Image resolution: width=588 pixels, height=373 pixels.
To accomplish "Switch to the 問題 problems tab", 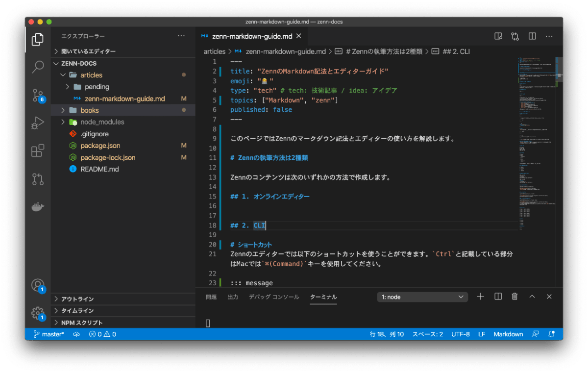I will point(211,297).
